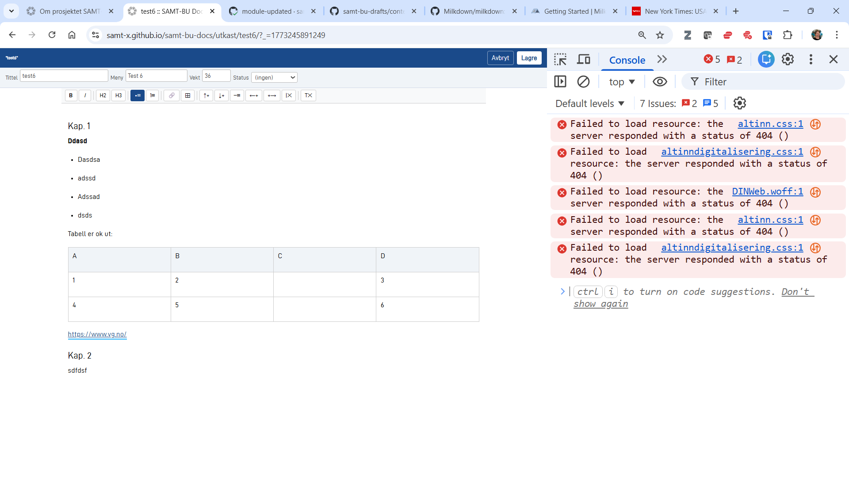Clear console with the ban icon
849x504 pixels.
(x=583, y=82)
